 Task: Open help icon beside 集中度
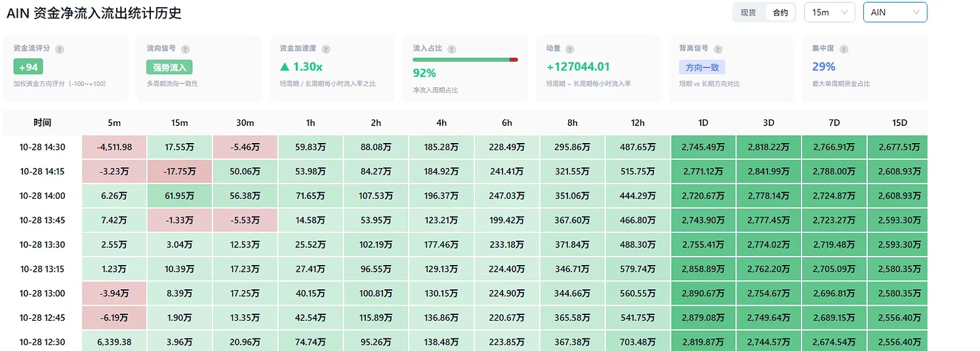(844, 49)
